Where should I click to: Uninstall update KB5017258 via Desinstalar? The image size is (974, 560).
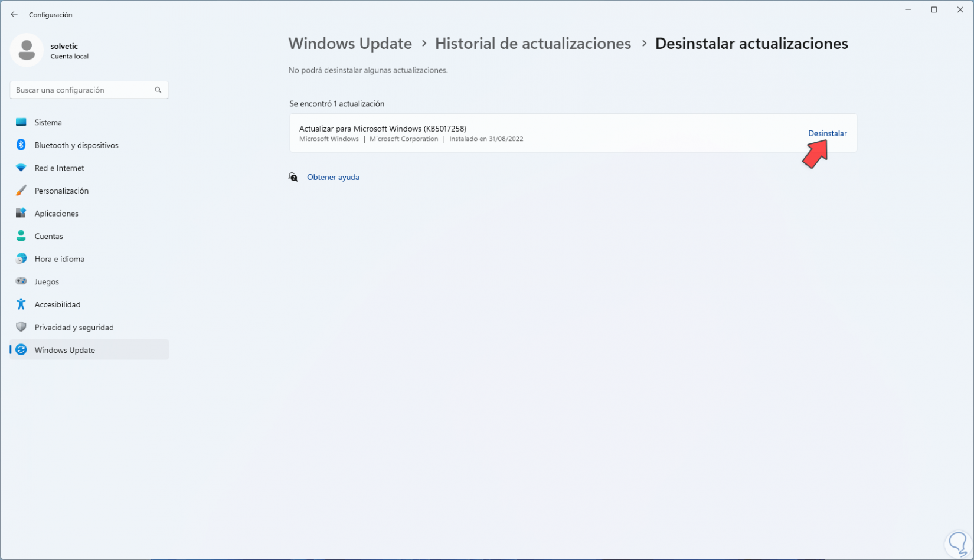pos(827,133)
